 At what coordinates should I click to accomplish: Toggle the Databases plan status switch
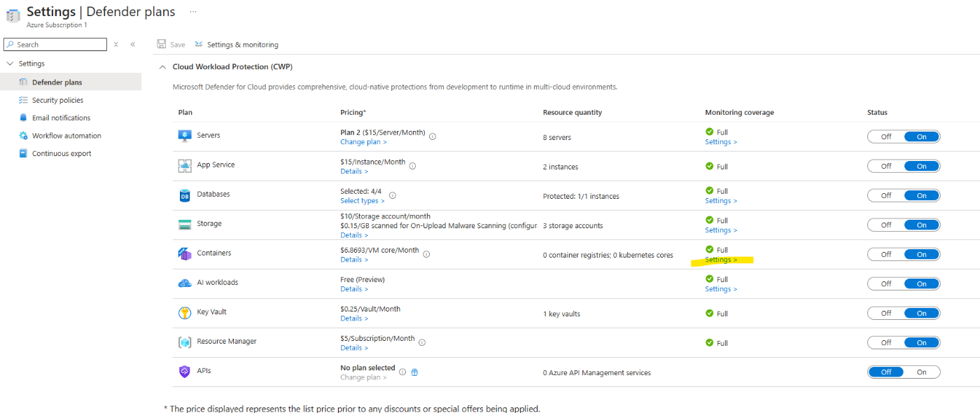[x=904, y=195]
